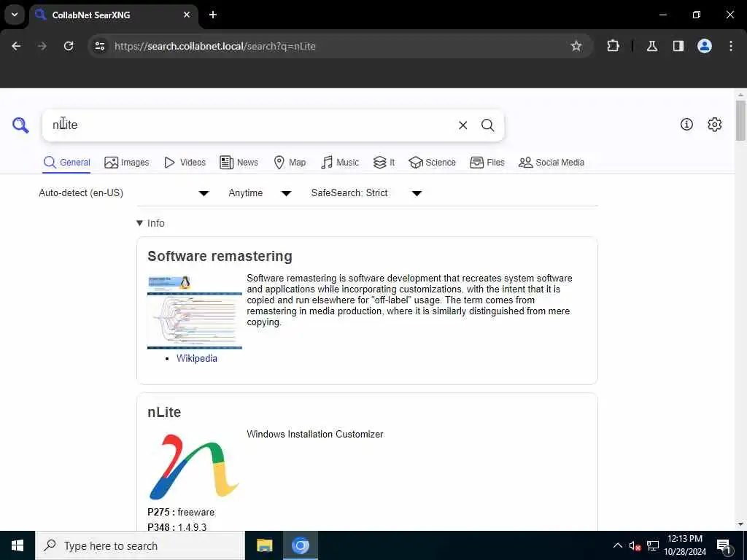Click the nLite infobox heading
Image resolution: width=747 pixels, height=560 pixels.
[x=164, y=412]
